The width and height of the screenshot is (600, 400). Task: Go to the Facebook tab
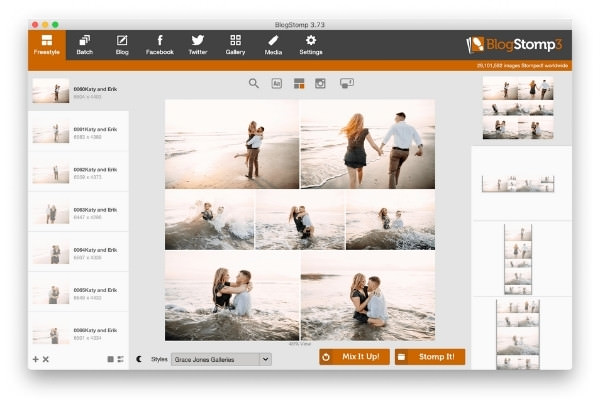click(160, 45)
